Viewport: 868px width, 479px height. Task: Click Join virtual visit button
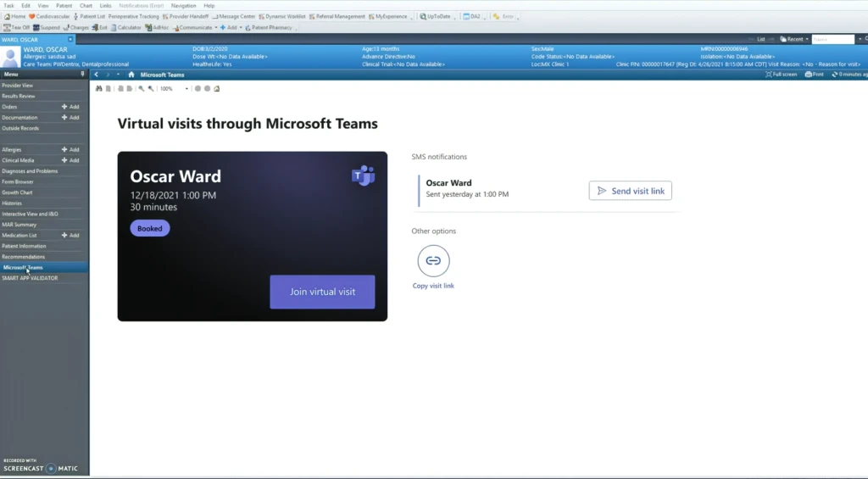click(x=322, y=292)
